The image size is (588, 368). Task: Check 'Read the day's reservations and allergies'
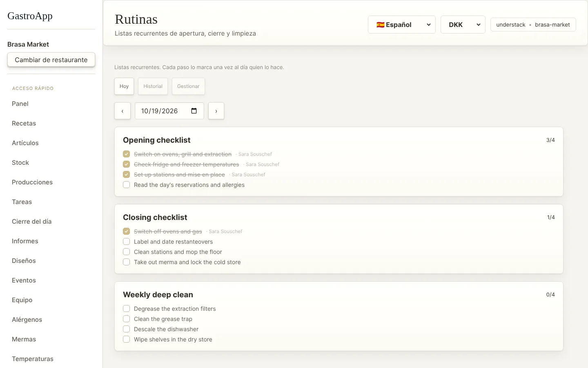pos(127,185)
